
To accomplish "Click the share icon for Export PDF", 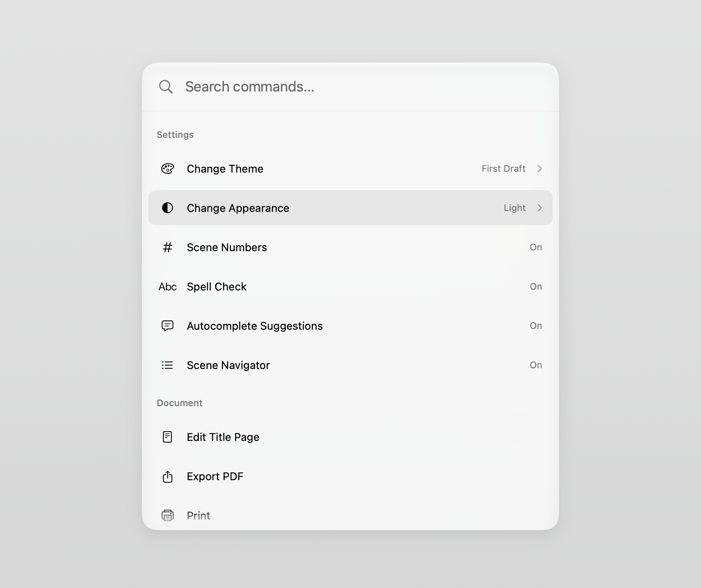I will point(168,476).
